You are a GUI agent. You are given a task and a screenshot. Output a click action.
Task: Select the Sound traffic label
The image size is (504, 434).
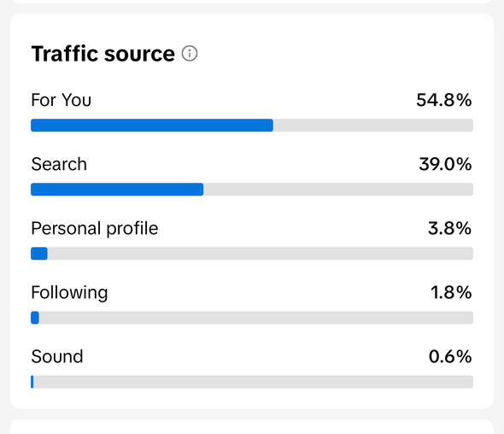57,356
